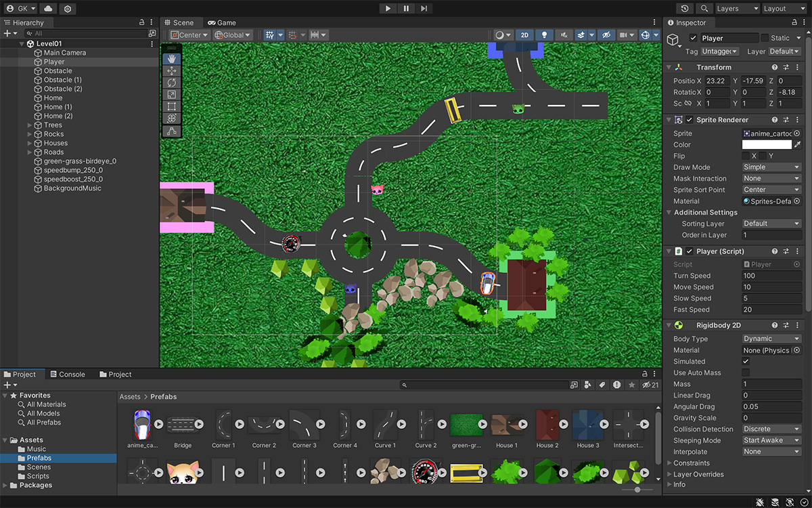This screenshot has width=812, height=508.
Task: Select the Rotate tool in Scene
Action: click(171, 83)
